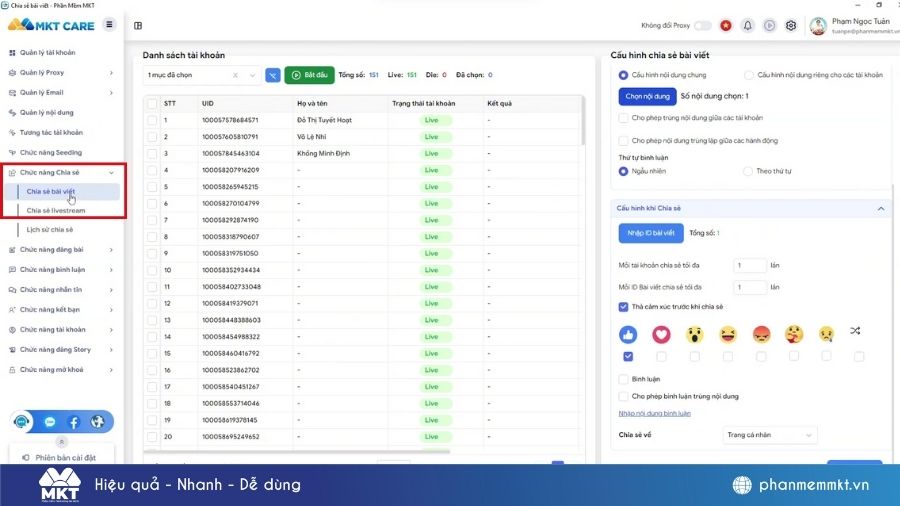Viewport: 900px width, 506px height.
Task: Click the globe website icon in sidebar
Action: point(98,422)
